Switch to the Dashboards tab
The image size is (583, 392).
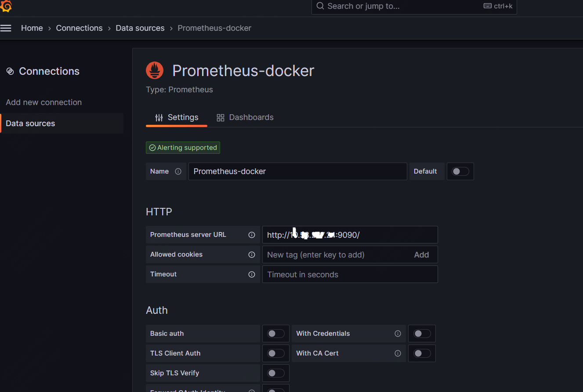coord(251,117)
